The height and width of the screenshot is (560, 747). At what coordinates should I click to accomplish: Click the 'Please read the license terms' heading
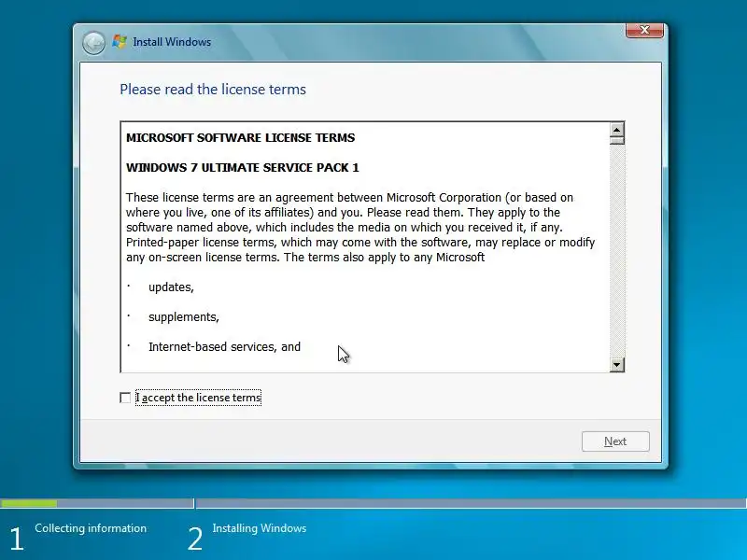click(x=213, y=90)
